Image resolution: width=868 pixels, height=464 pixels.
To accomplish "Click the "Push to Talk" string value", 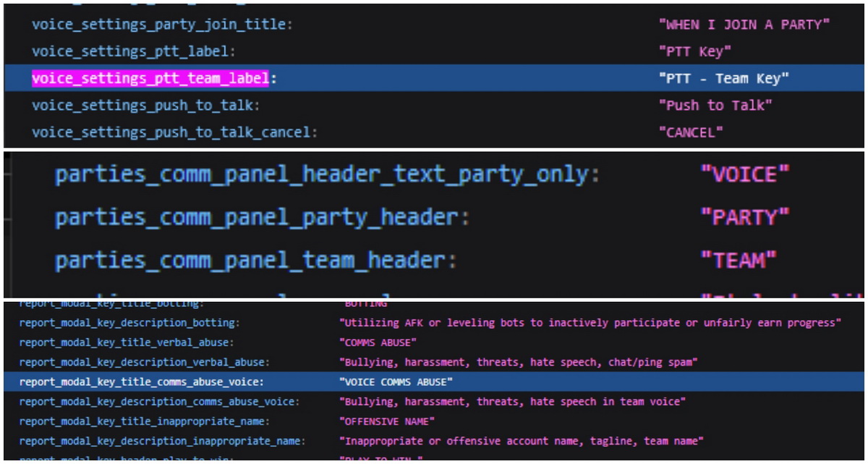I will [715, 105].
